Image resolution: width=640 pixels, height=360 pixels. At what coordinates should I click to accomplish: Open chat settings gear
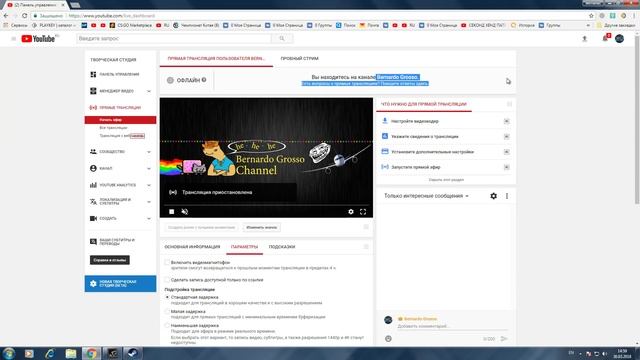click(493, 196)
